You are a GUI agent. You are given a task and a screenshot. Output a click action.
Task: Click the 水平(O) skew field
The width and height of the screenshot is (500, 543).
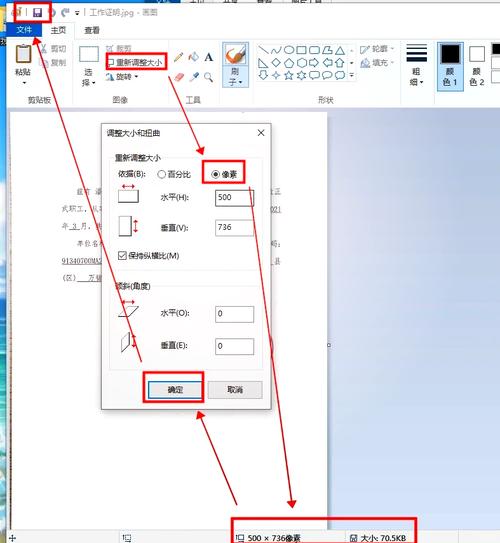click(234, 314)
